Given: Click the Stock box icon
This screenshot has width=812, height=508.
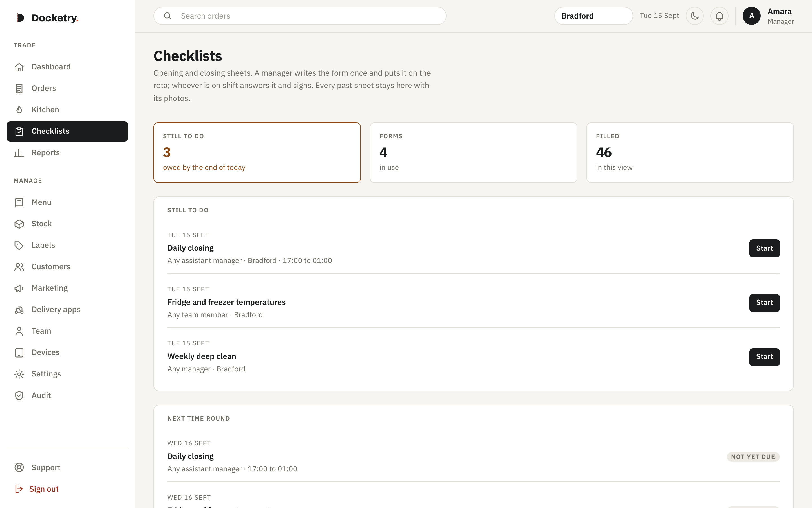Looking at the screenshot, I should (x=19, y=224).
